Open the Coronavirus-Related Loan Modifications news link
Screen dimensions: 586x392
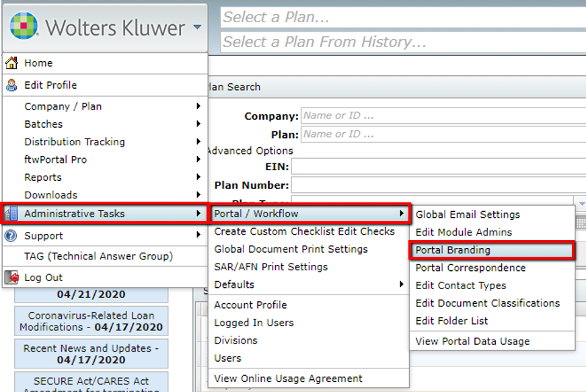click(x=91, y=321)
